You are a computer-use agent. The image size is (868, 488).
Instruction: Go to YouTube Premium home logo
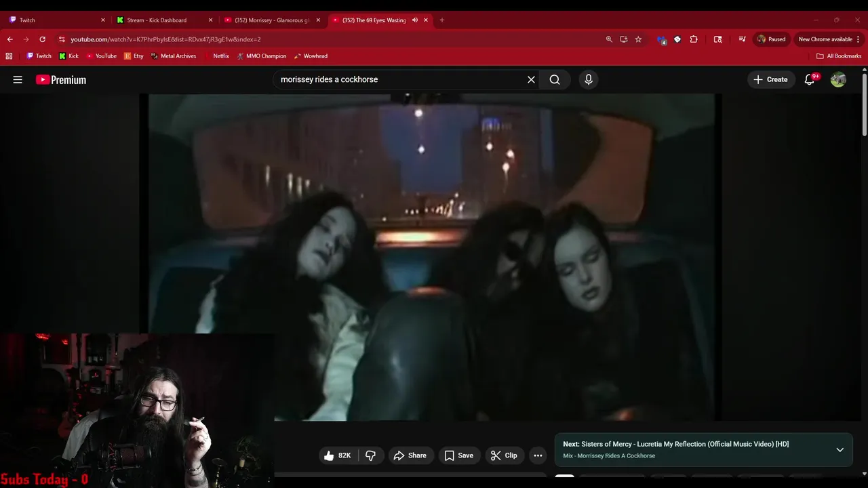[x=61, y=79]
